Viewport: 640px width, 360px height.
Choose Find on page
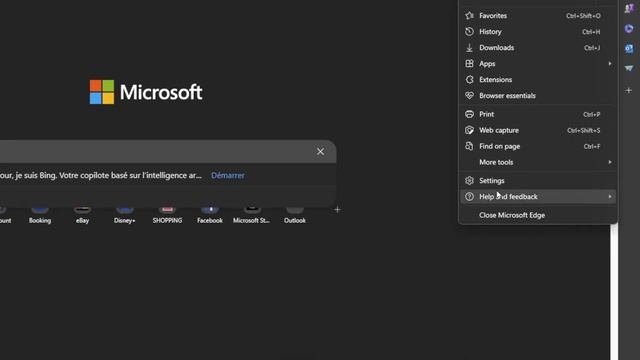(538, 146)
